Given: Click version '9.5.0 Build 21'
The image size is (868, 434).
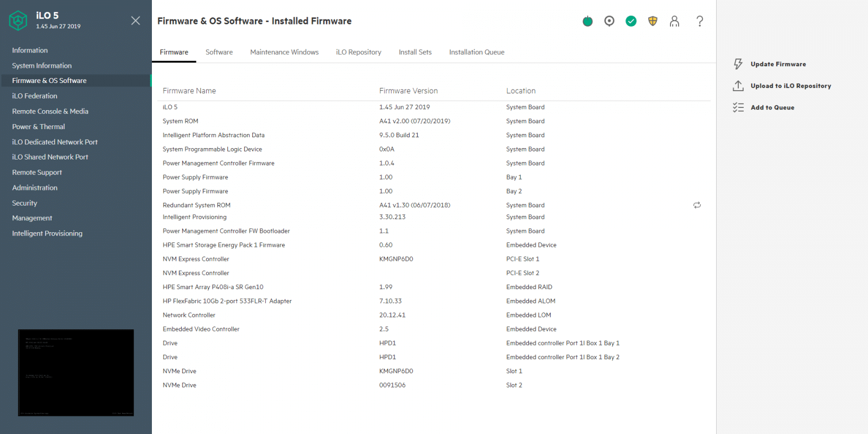Looking at the screenshot, I should pos(399,135).
